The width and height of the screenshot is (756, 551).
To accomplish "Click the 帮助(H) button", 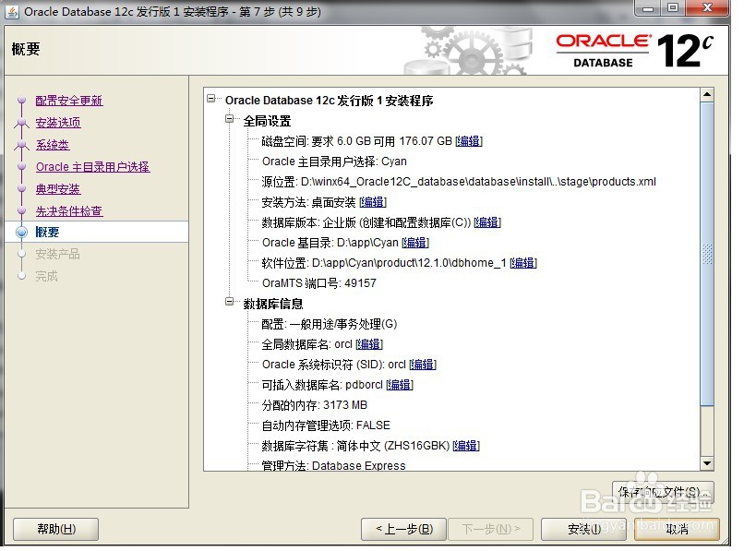I will tap(56, 529).
